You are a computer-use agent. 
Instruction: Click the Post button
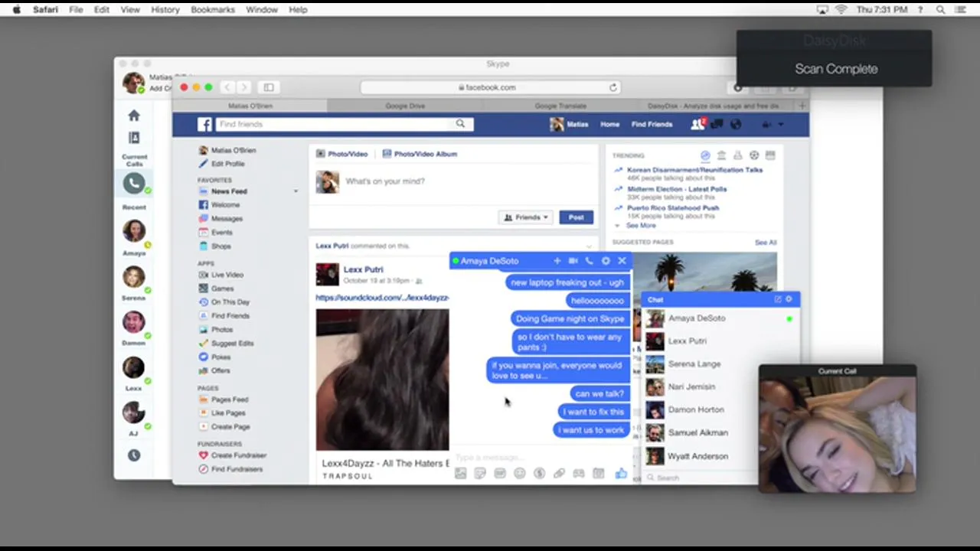[x=576, y=217]
